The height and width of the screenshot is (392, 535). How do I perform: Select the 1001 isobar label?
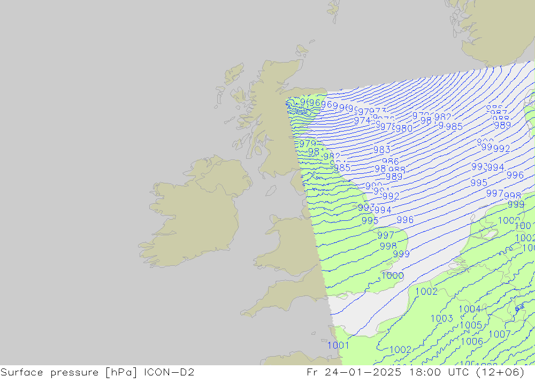click(338, 345)
